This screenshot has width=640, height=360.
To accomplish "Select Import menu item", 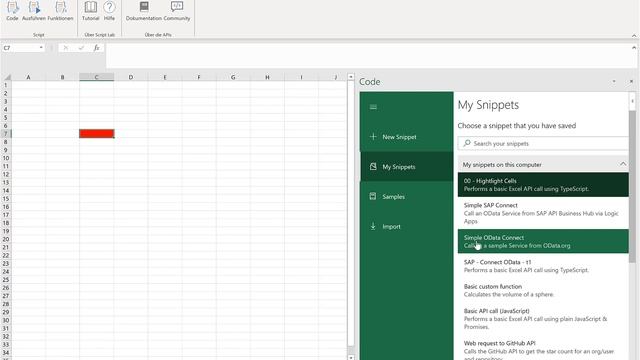I will pos(407,226).
